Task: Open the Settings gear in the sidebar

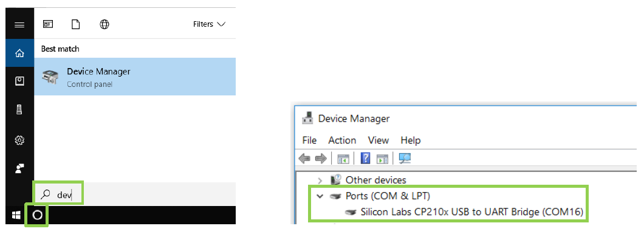Action: tap(19, 140)
